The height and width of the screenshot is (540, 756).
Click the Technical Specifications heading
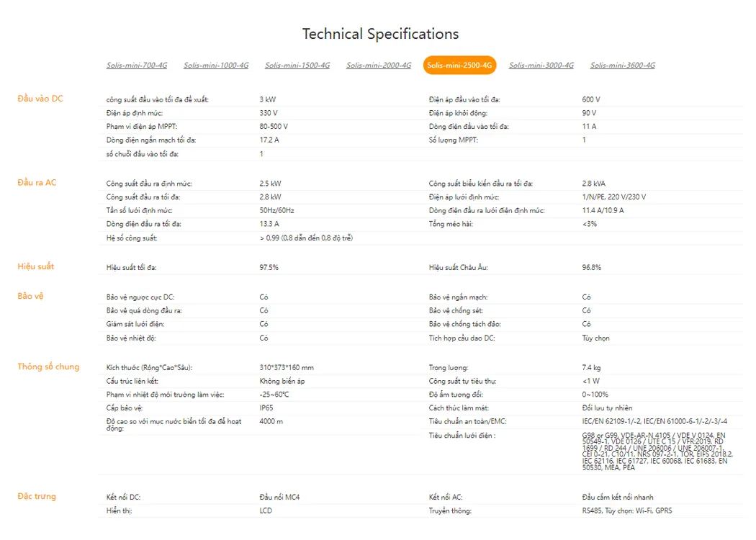coord(380,34)
